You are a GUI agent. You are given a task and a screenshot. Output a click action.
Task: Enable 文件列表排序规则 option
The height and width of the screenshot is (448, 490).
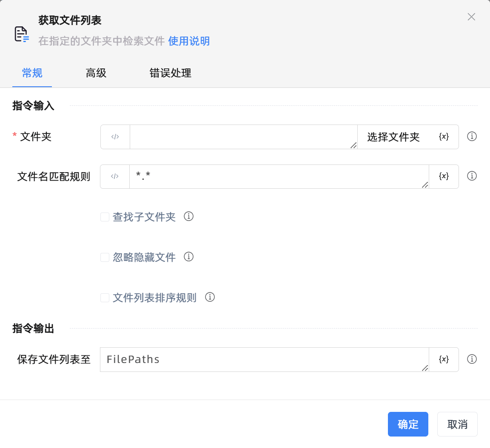pos(105,298)
